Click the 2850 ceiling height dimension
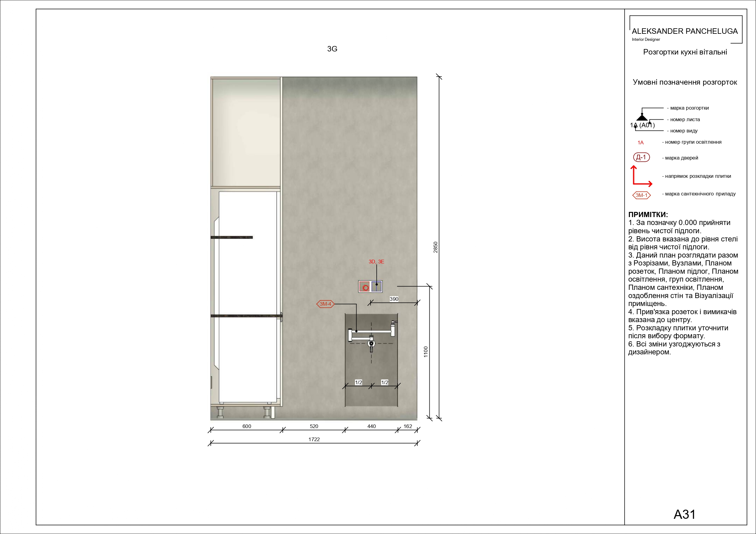 coord(435,248)
